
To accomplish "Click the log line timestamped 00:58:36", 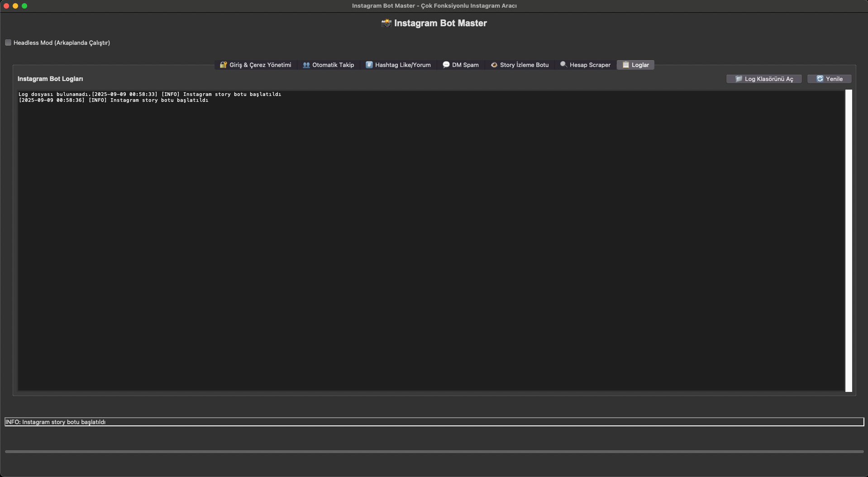I will (113, 100).
